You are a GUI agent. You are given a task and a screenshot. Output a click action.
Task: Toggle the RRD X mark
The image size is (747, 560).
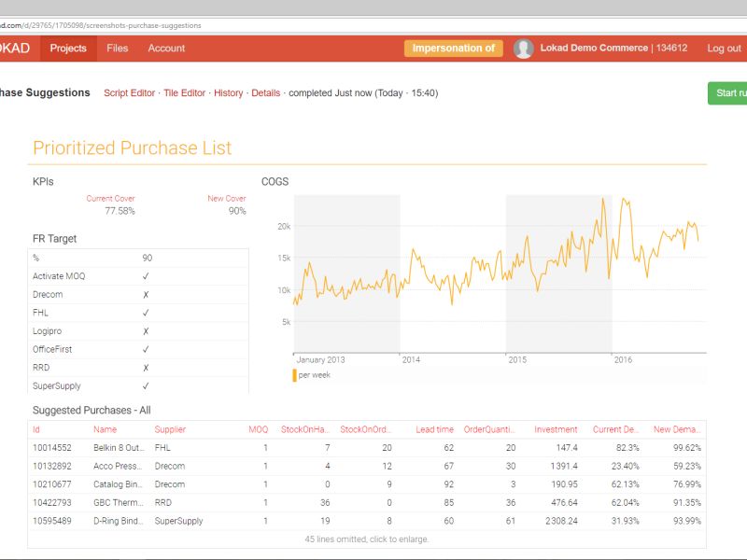click(146, 368)
